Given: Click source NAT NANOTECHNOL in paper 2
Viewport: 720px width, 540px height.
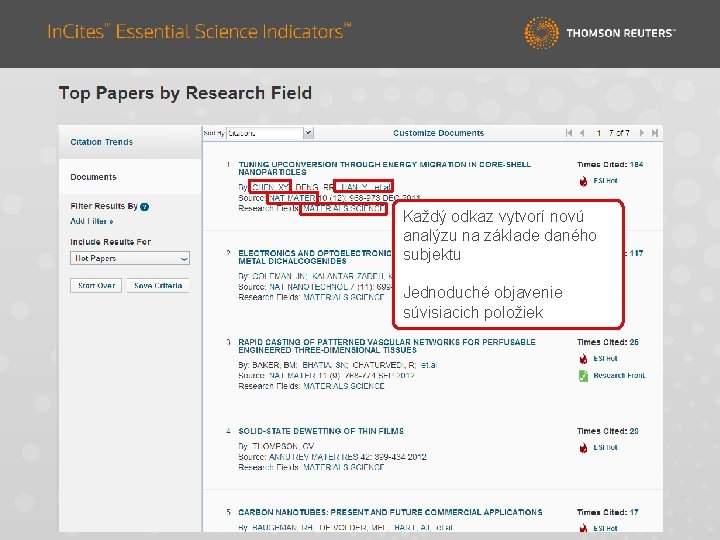Looking at the screenshot, I should click(x=309, y=287).
